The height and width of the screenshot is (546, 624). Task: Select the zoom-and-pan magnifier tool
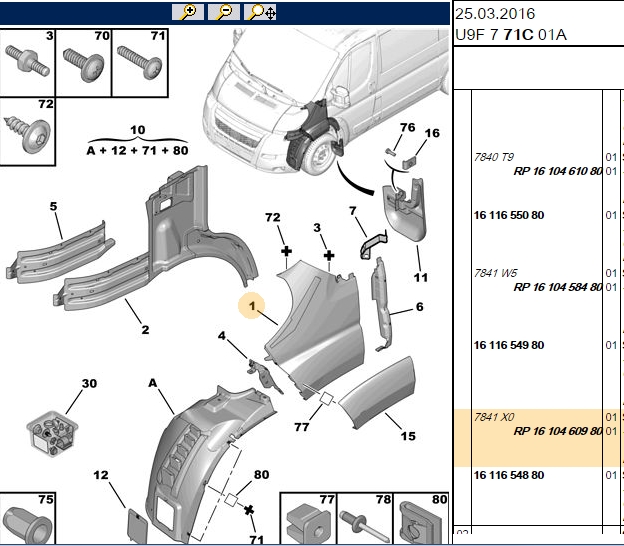(x=260, y=12)
